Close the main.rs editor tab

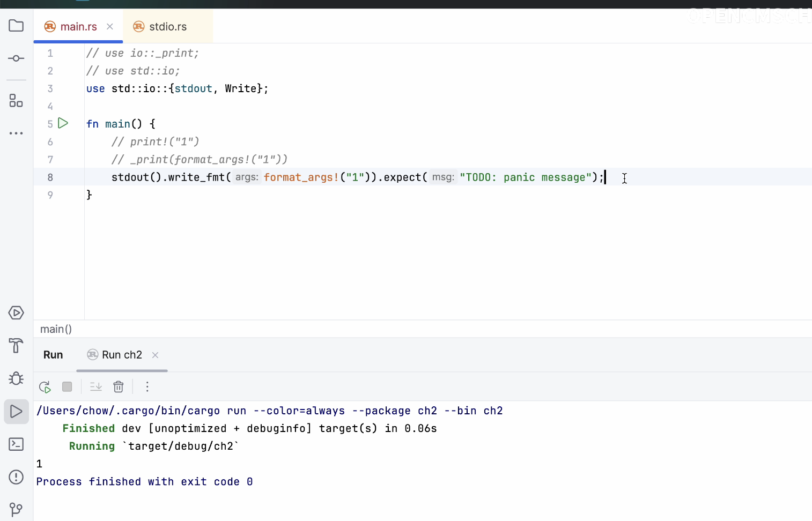[x=110, y=27]
